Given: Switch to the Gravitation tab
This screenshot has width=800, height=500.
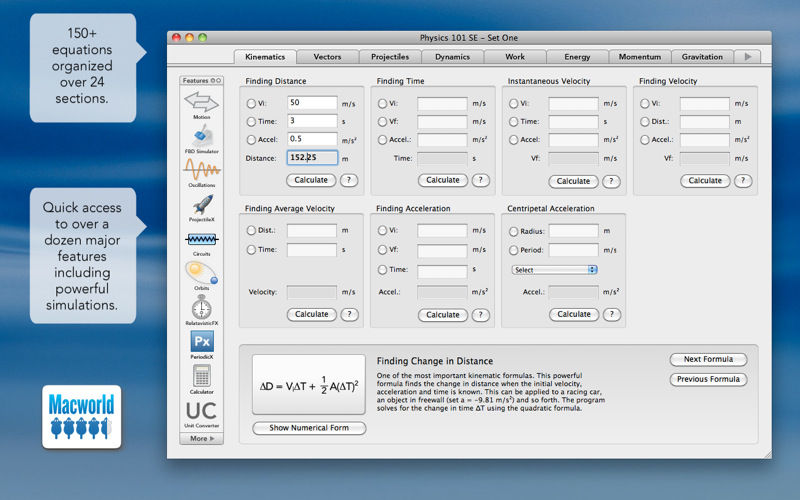Looking at the screenshot, I should tap(702, 57).
